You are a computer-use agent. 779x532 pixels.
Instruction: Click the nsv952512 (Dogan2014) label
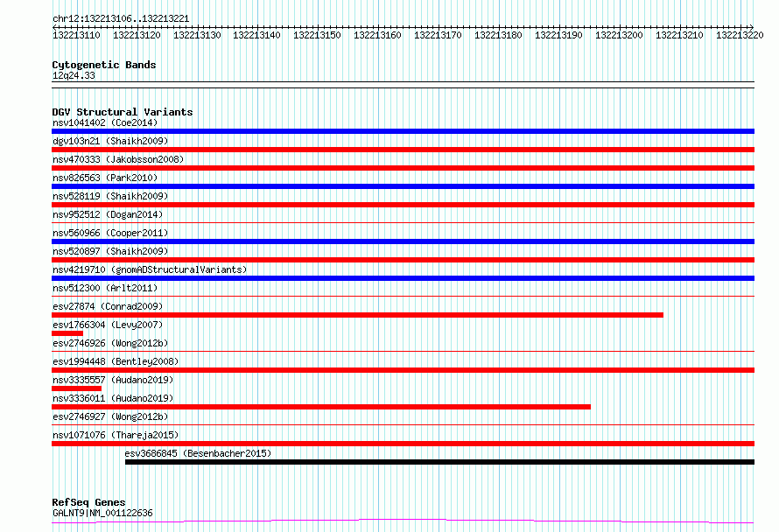click(x=108, y=214)
